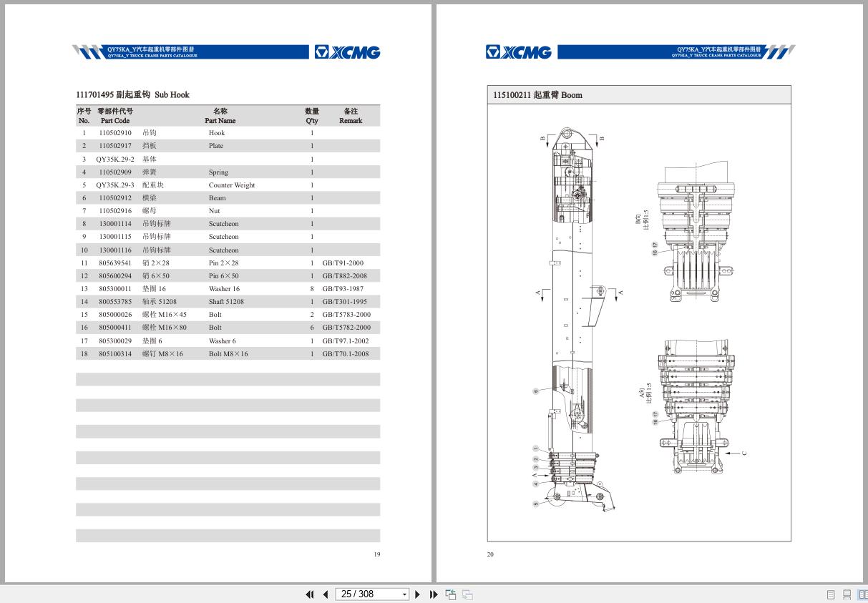868x603 pixels.
Task: Select part code 805100314
Action: coord(115,353)
